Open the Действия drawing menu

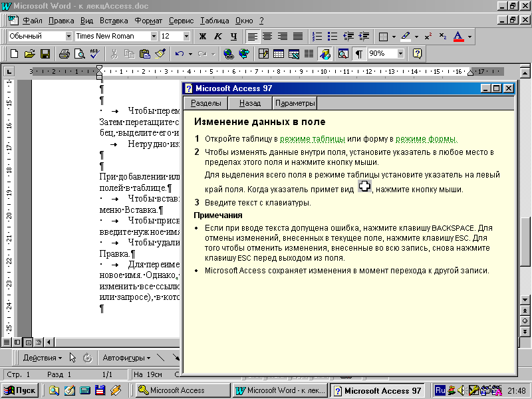coord(43,358)
